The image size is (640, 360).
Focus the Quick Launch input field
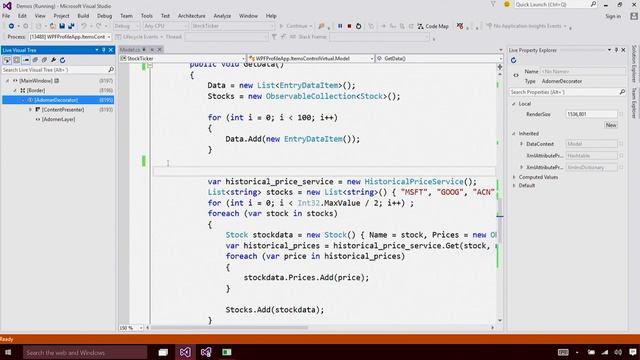551,4
